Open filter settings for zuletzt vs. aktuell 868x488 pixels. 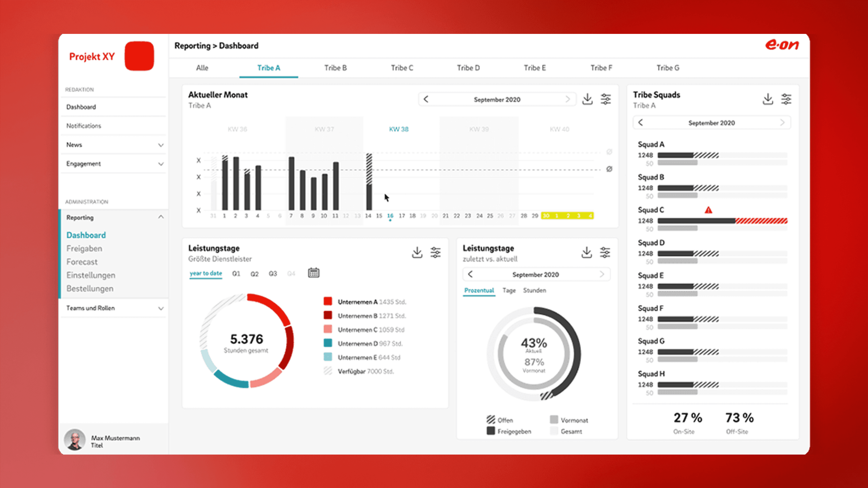(605, 252)
